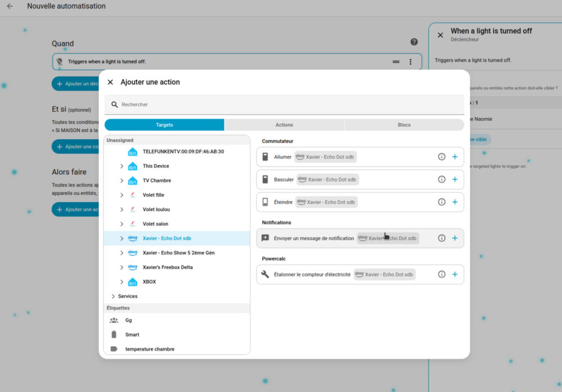Show info for notification message action
Screen dimensions: 562x392
(442, 238)
